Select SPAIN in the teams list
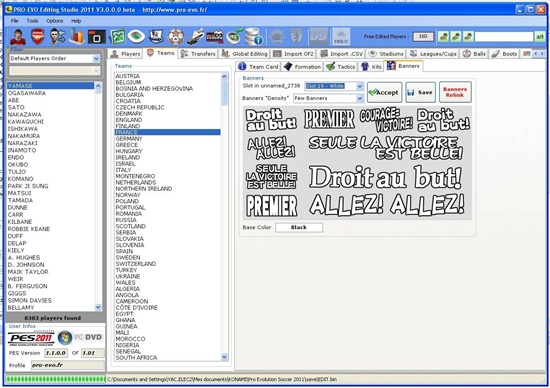This screenshot has height=388, width=550. tap(167, 251)
